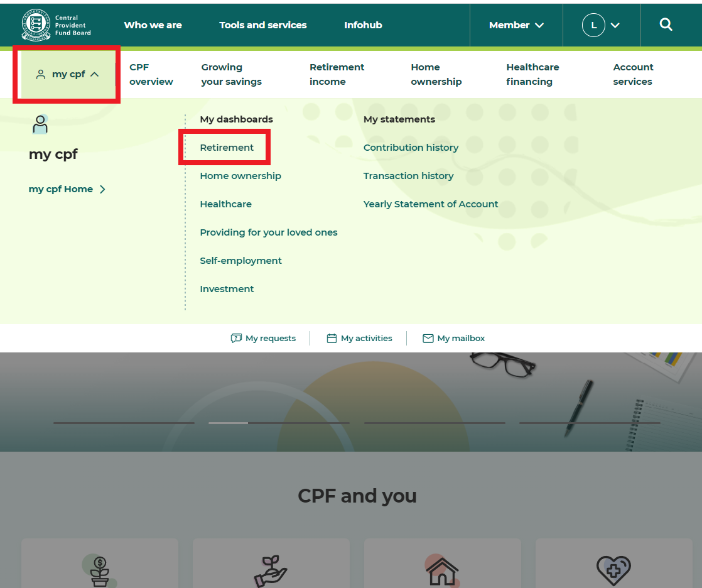Click the My requests chat icon
The height and width of the screenshot is (588, 702).
[x=236, y=339]
